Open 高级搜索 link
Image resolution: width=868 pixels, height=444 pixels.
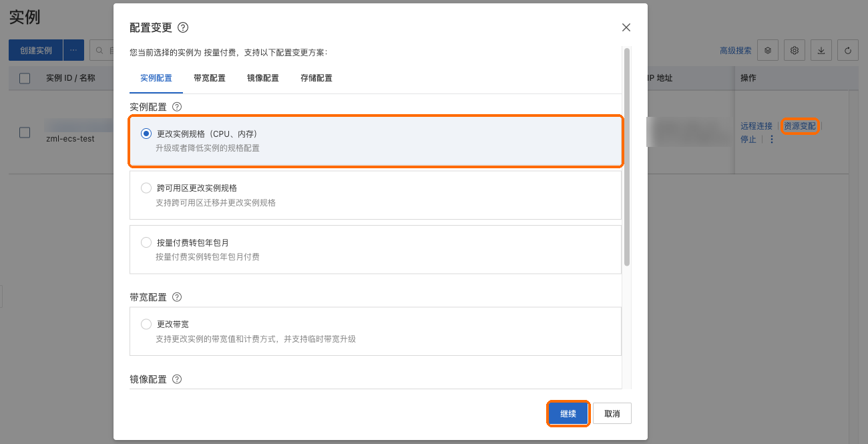click(x=736, y=51)
